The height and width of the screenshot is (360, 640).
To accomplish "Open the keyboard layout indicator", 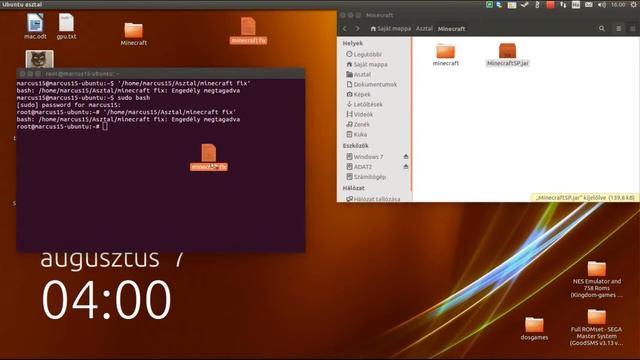I will [576, 4].
